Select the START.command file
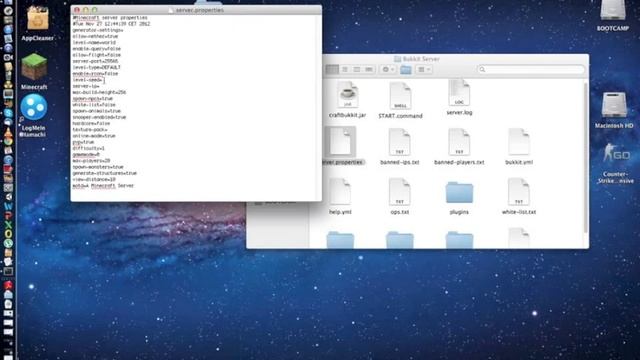The height and width of the screenshot is (360, 640). coord(400,100)
